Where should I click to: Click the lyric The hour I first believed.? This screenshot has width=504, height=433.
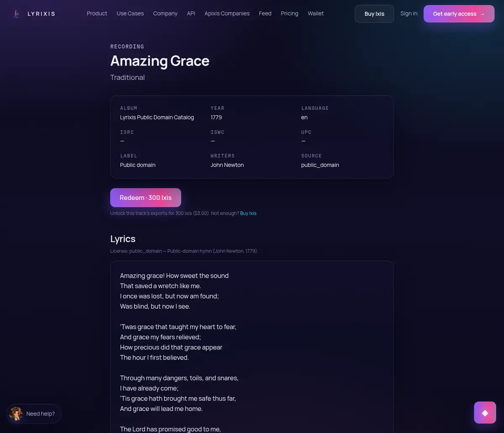coord(155,357)
